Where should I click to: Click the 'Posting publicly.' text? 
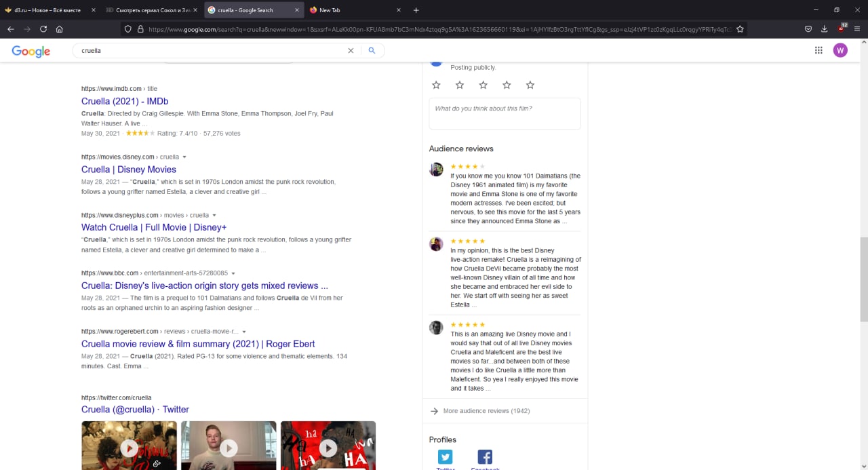[473, 68]
